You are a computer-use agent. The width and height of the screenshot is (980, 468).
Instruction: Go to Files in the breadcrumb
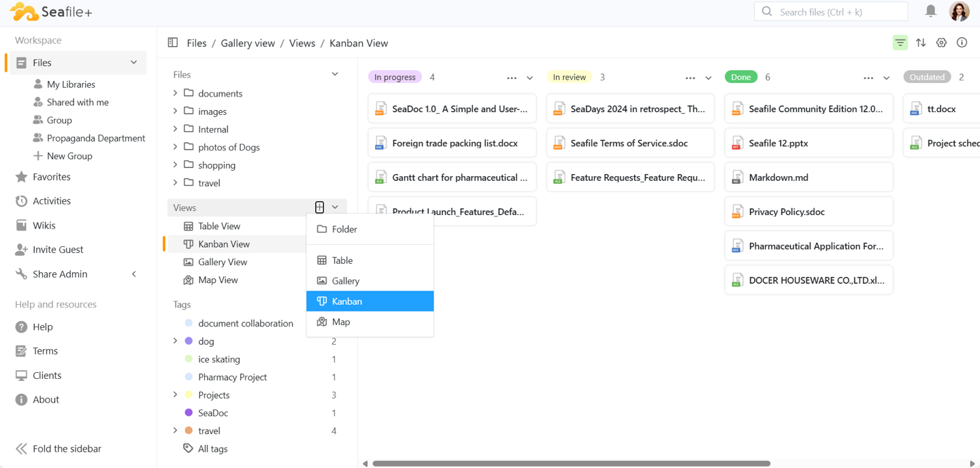[197, 43]
